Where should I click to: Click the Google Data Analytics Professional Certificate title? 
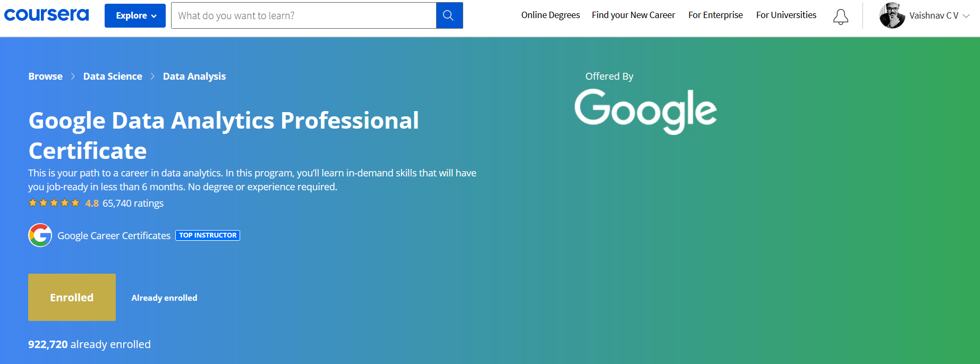click(224, 136)
